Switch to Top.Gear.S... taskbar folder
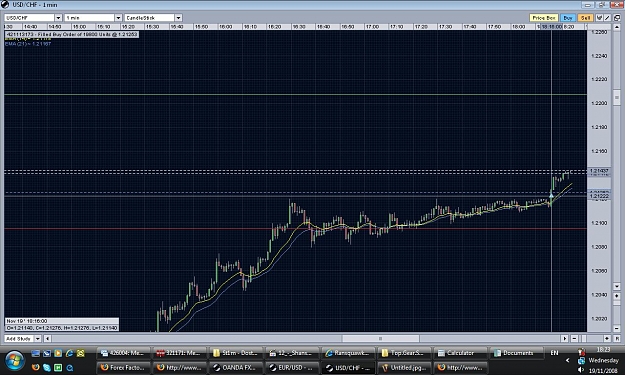The height and width of the screenshot is (375, 625). pos(404,353)
